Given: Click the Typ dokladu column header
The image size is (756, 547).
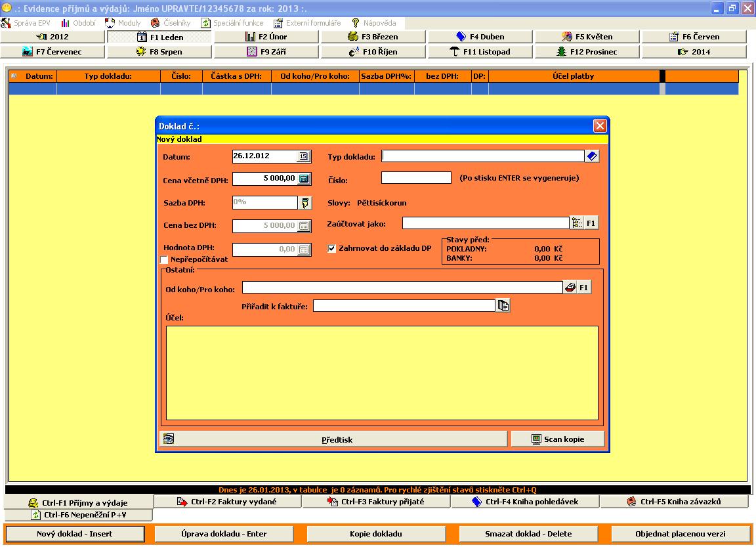Looking at the screenshot, I should [108, 76].
